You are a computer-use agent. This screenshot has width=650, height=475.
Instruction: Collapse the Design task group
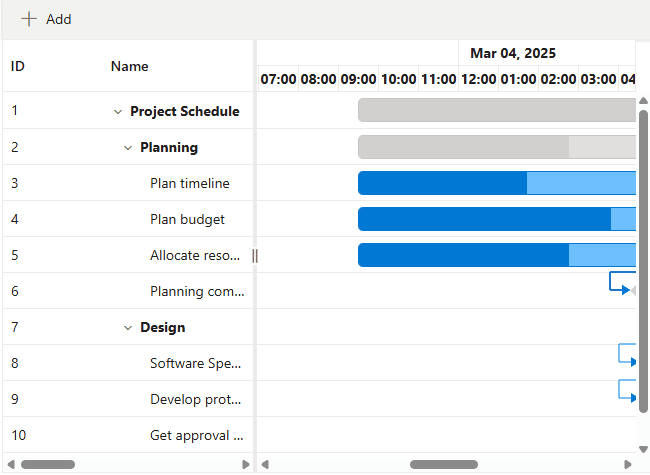(x=128, y=328)
